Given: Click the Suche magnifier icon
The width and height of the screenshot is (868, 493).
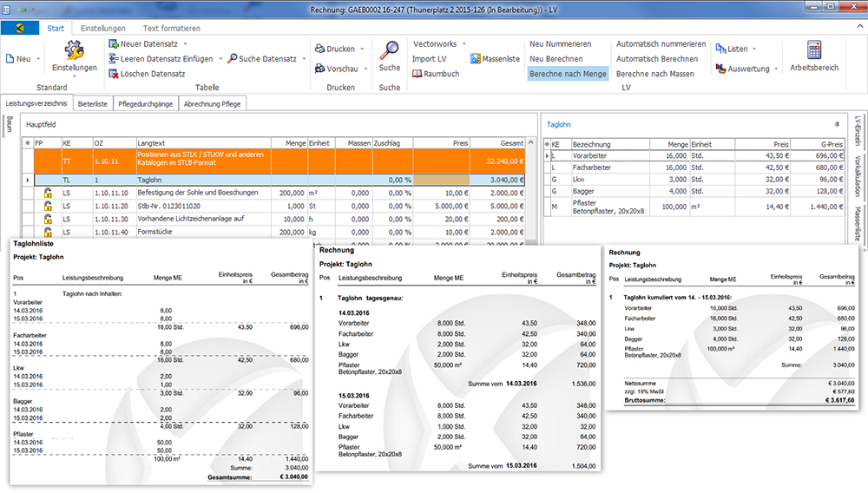Looking at the screenshot, I should point(390,49).
